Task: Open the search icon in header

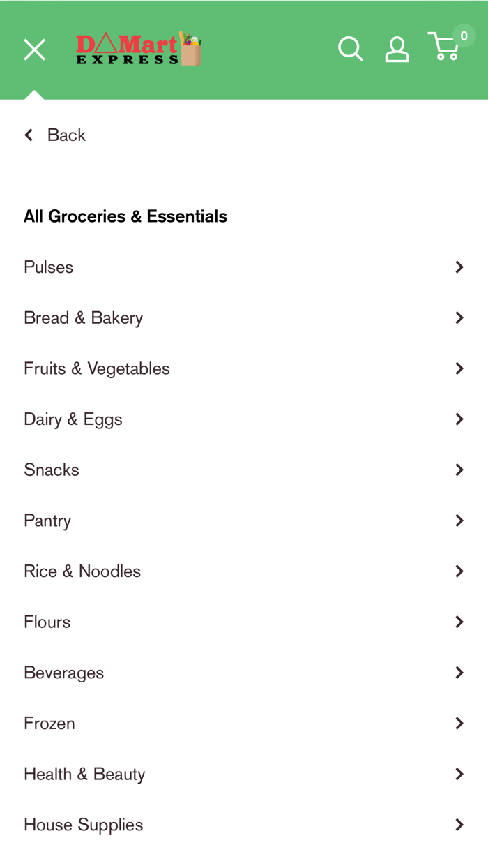Action: (350, 49)
